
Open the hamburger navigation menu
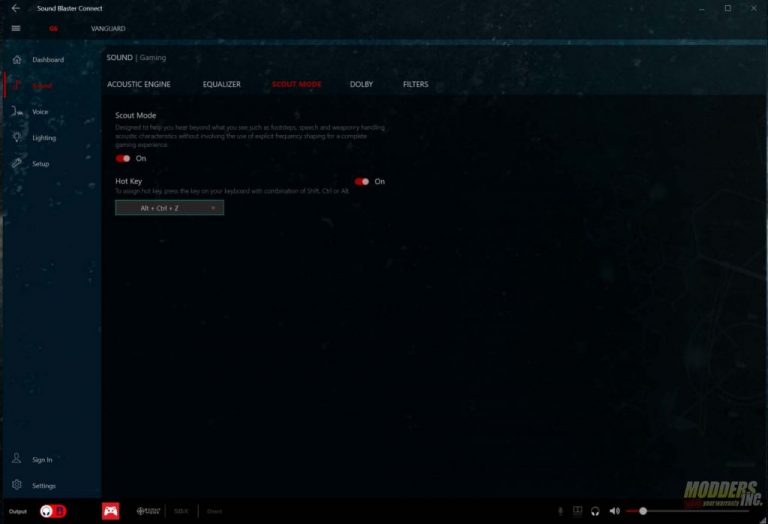click(15, 29)
